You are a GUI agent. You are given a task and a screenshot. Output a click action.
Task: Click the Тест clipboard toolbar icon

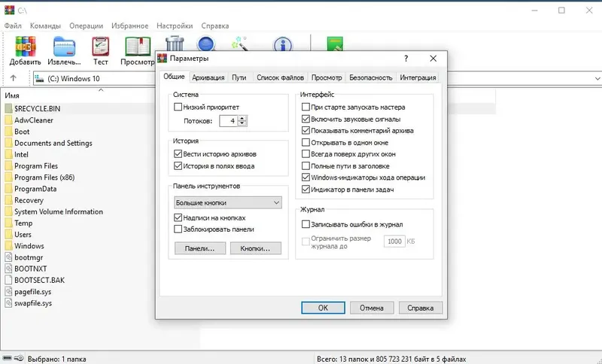coord(101,47)
